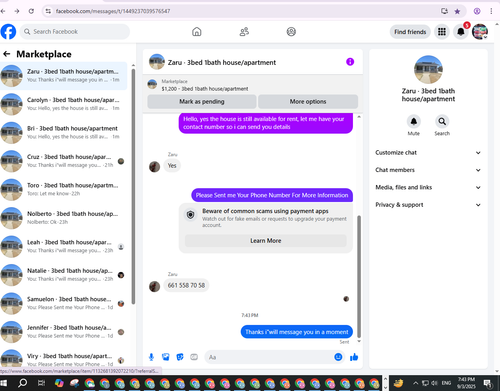Show hidden system tray icons chevron
The height and width of the screenshot is (391, 500).
[415, 383]
